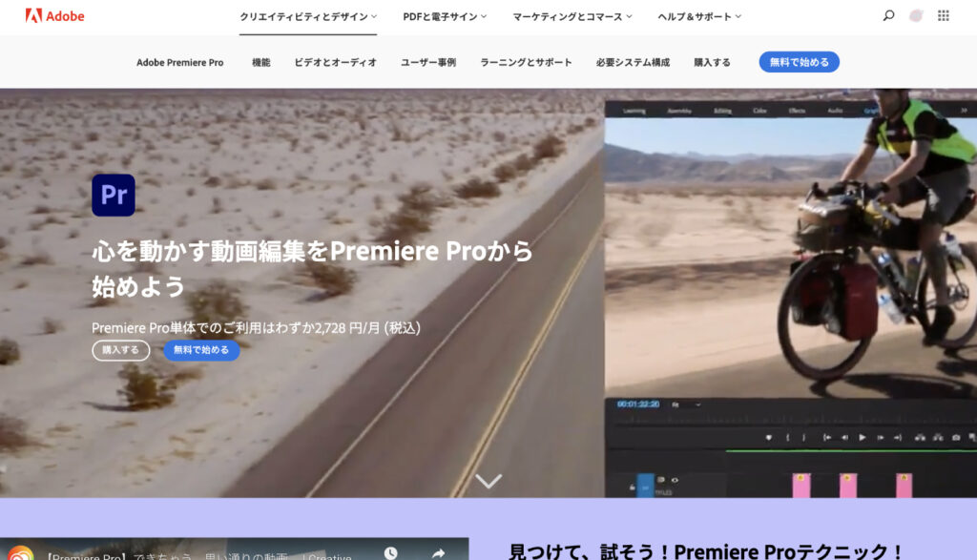Open the 購入する link in the sub-navigation
The width and height of the screenshot is (977, 560).
pos(712,62)
